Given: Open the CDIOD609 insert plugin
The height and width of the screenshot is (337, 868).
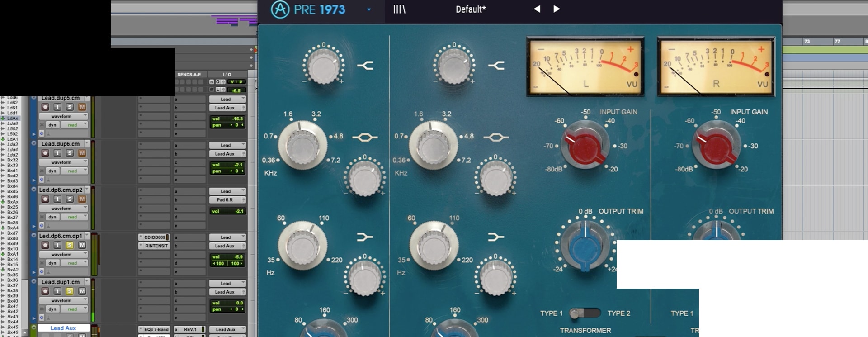Looking at the screenshot, I should 155,237.
